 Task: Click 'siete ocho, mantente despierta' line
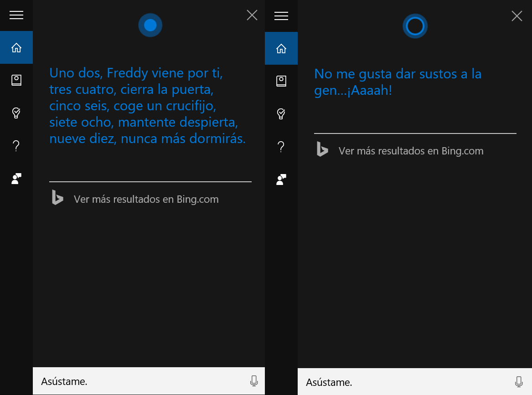click(x=144, y=123)
